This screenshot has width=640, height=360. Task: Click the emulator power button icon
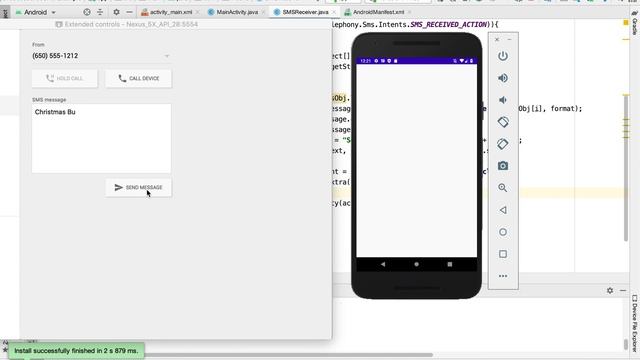click(503, 56)
